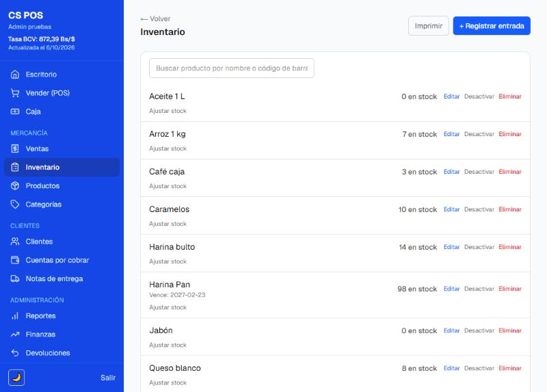Click the Productos box icon
The image size is (547, 392).
(15, 185)
